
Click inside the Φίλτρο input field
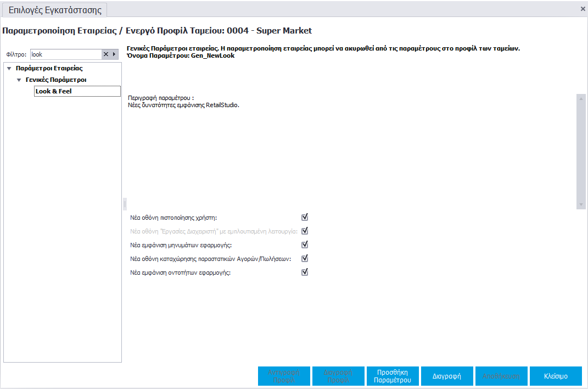pyautogui.click(x=66, y=54)
